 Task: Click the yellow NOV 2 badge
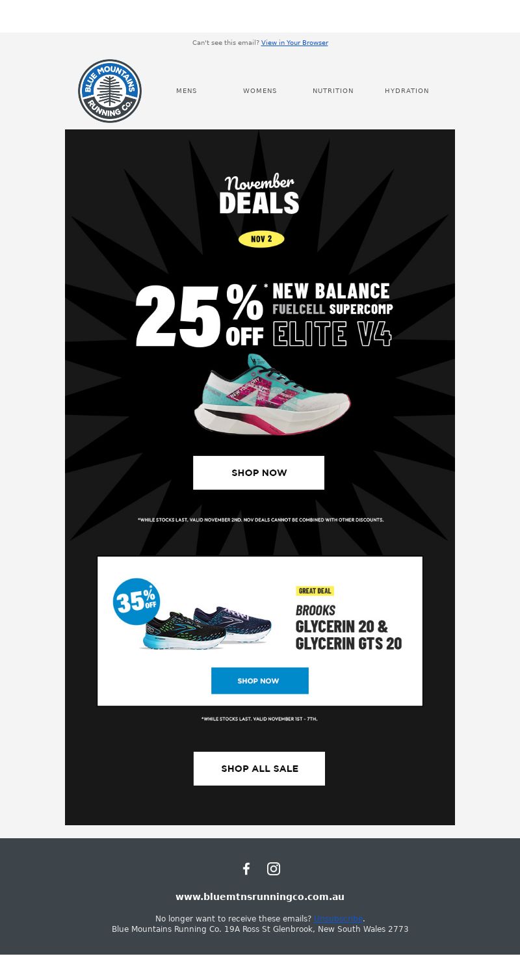click(261, 239)
